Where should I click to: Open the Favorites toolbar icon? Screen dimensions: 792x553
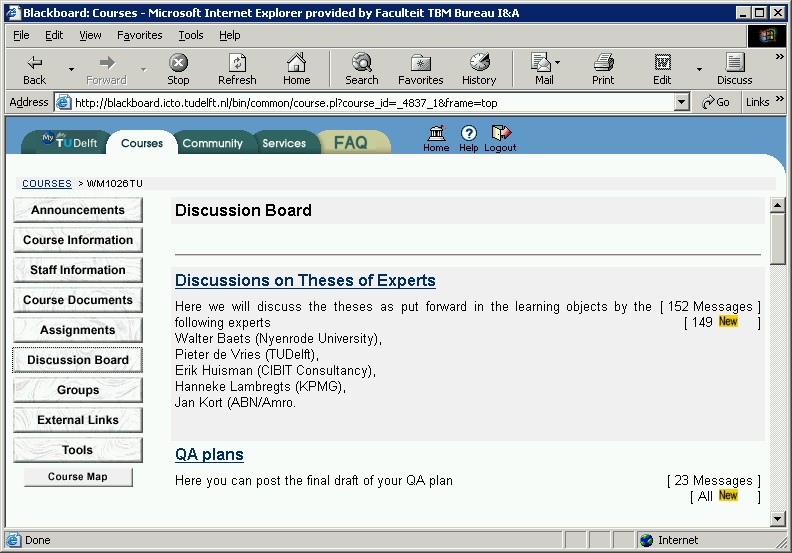click(420, 69)
